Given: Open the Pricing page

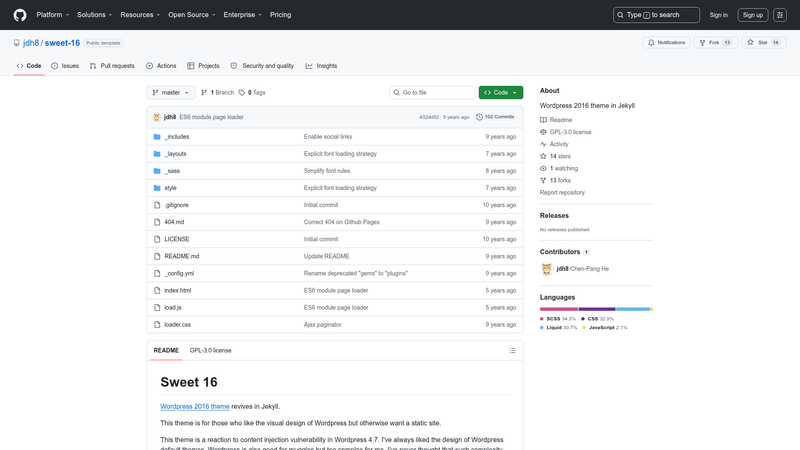Looking at the screenshot, I should (x=281, y=15).
